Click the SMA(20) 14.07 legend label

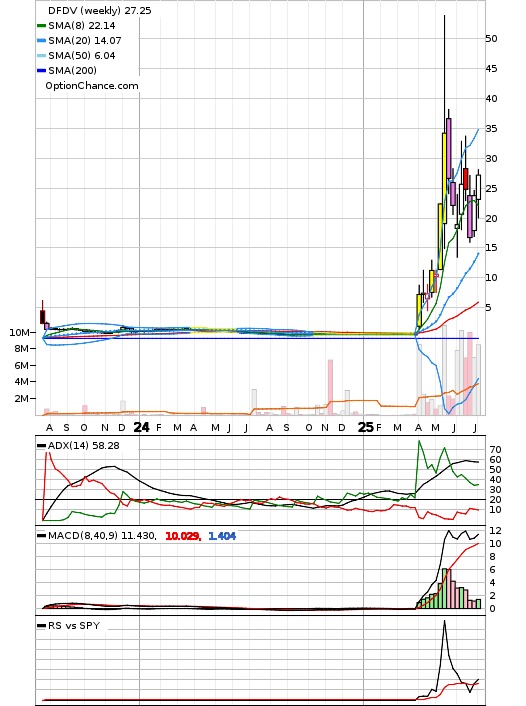85,41
